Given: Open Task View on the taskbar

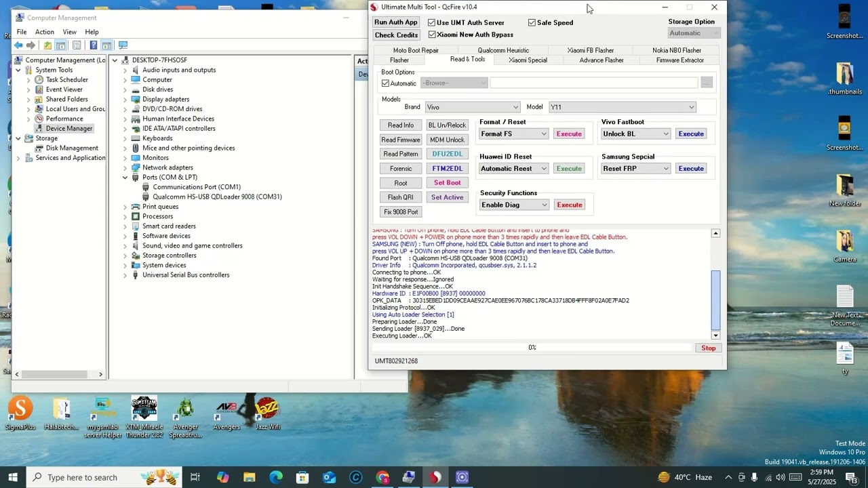Looking at the screenshot, I should pos(195,477).
